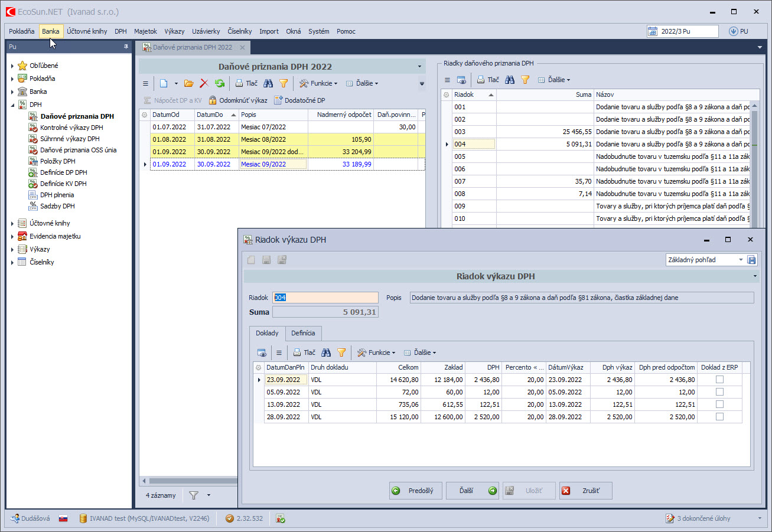772x532 pixels.
Task: Check Doklad z ERP for the 23.09.2022 row
Action: pyautogui.click(x=719, y=380)
